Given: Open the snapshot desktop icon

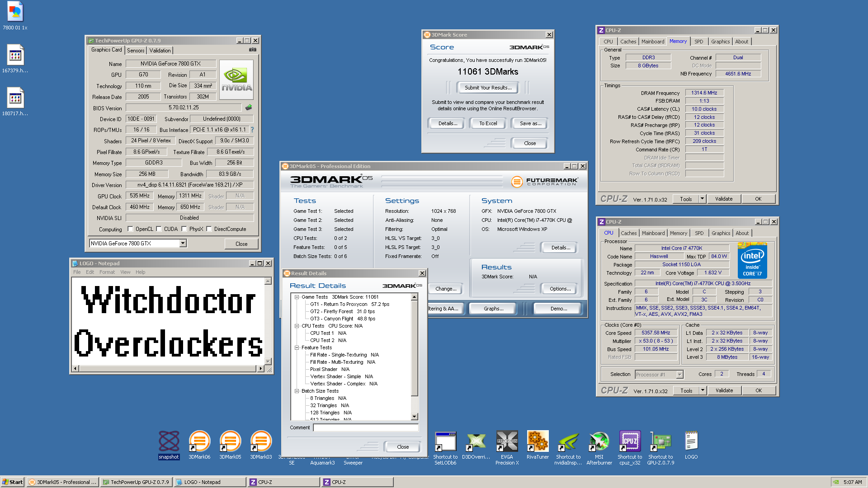Looking at the screenshot, I should [169, 445].
